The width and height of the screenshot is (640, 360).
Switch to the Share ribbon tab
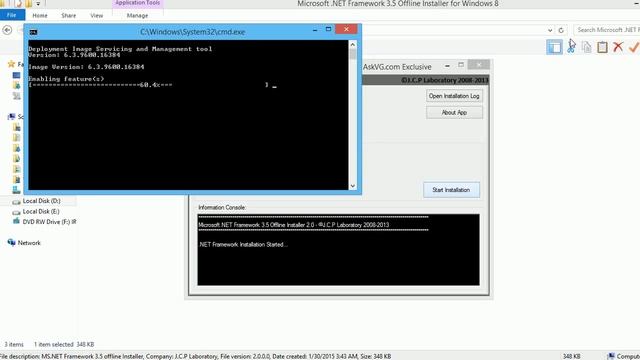tap(68, 16)
